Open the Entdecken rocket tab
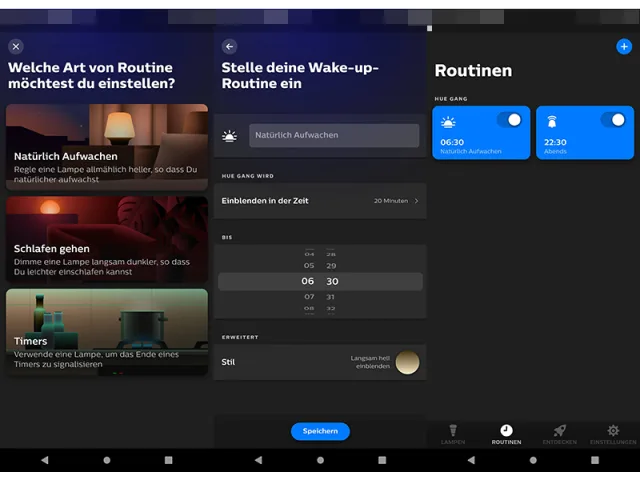Image resolution: width=640 pixels, height=480 pixels. click(560, 431)
